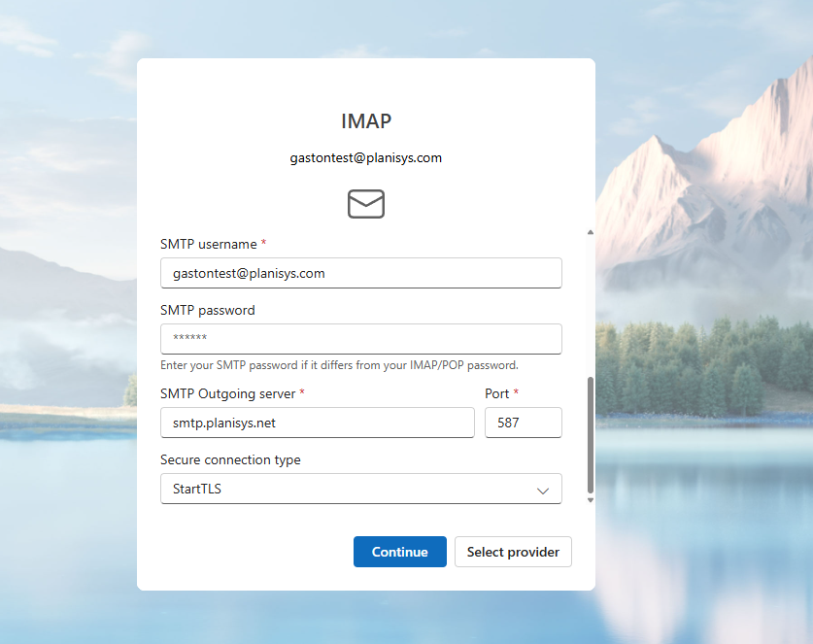Click the account email below the IMAP heading
813x644 pixels.
366,157
